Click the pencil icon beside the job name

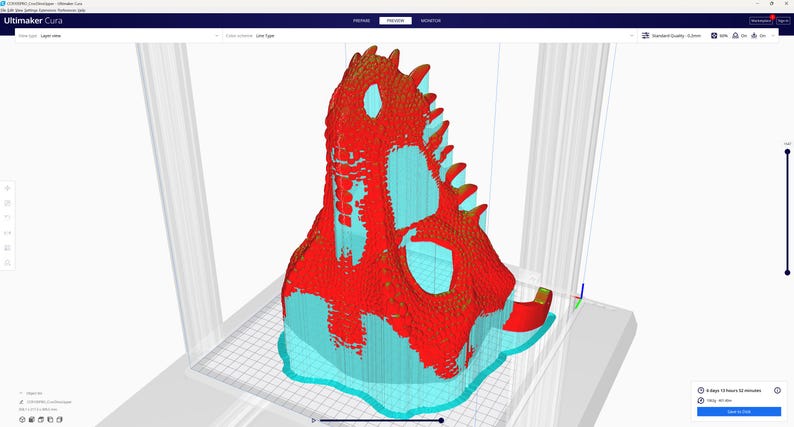coord(21,402)
